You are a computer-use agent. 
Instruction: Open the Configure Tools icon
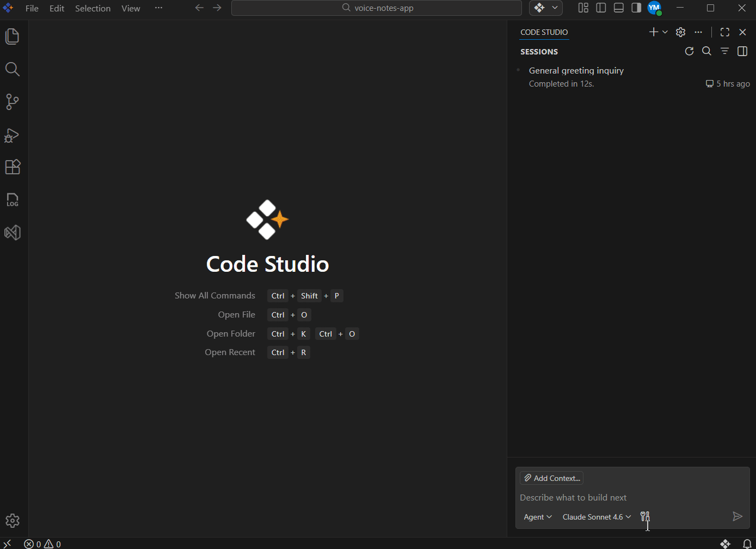coord(646,517)
